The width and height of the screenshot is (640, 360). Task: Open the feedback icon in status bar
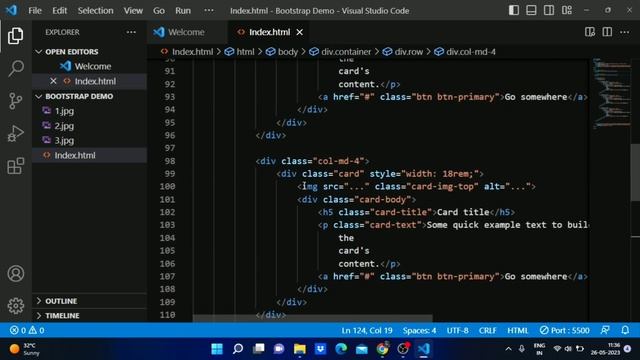coord(605,330)
